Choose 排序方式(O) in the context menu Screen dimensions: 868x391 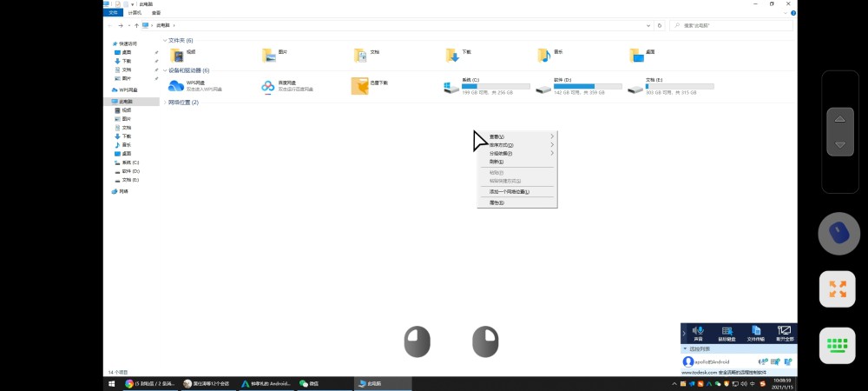click(x=517, y=144)
